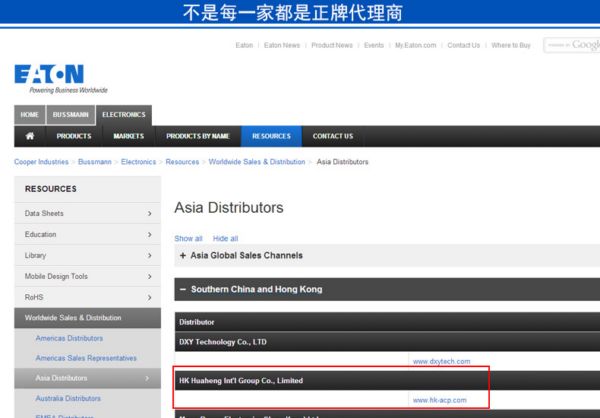Expand Data Sheets chevron arrow
Viewport: 600px width, 418px height.
pos(150,214)
